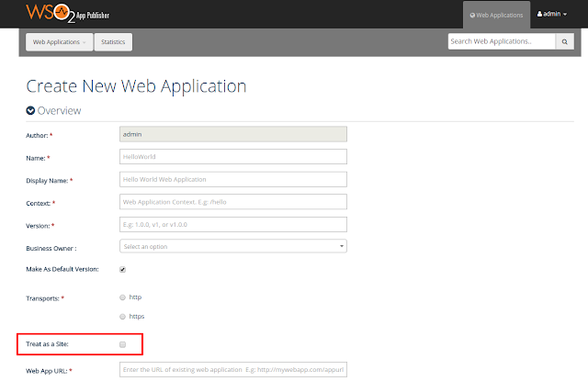Open the Statistics page
This screenshot has height=381, width=588.
coord(113,42)
